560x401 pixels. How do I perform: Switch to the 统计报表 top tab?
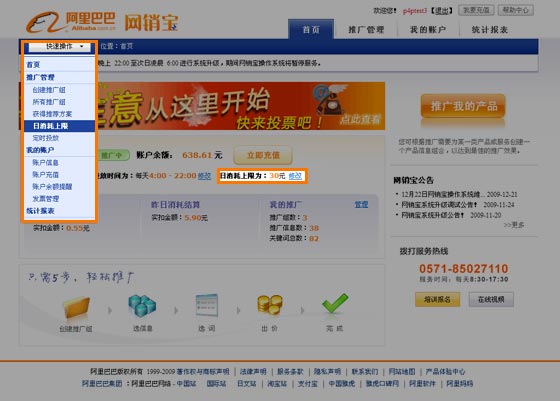[x=490, y=30]
